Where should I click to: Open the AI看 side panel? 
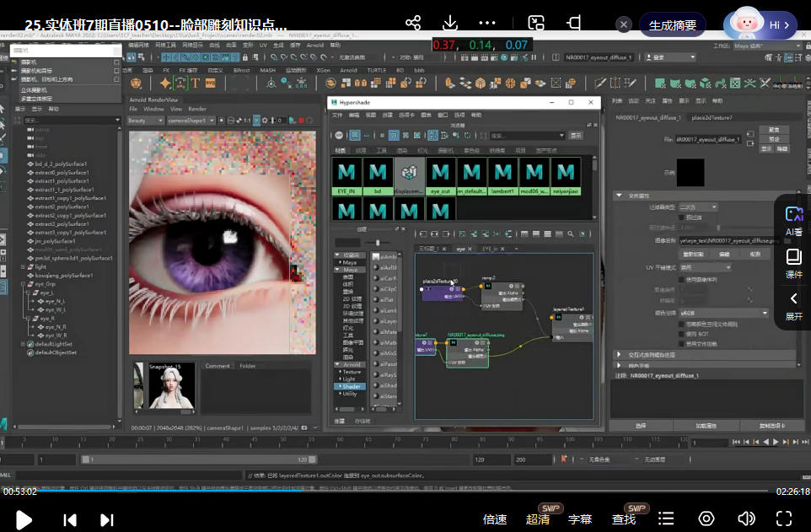tap(794, 221)
